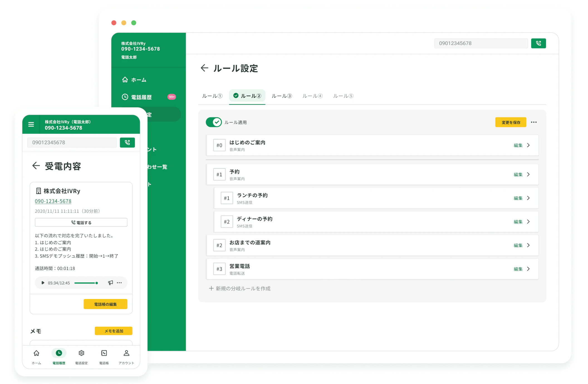Expand the 営業電話 row chevron

[528, 269]
